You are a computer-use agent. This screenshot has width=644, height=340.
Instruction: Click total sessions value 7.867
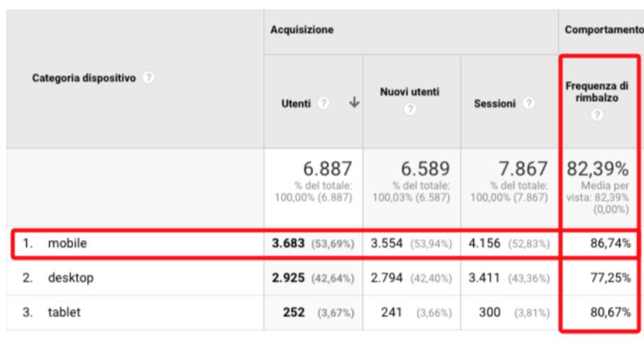523,168
